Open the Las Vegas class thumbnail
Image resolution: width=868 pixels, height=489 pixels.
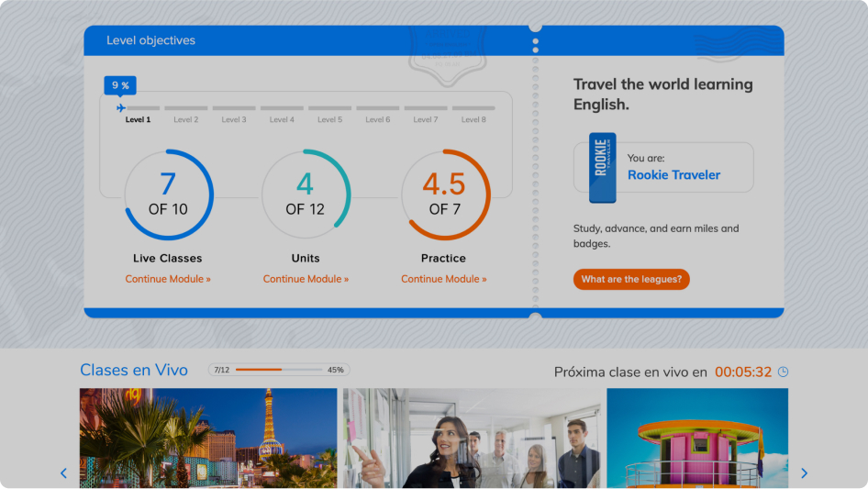coord(208,438)
